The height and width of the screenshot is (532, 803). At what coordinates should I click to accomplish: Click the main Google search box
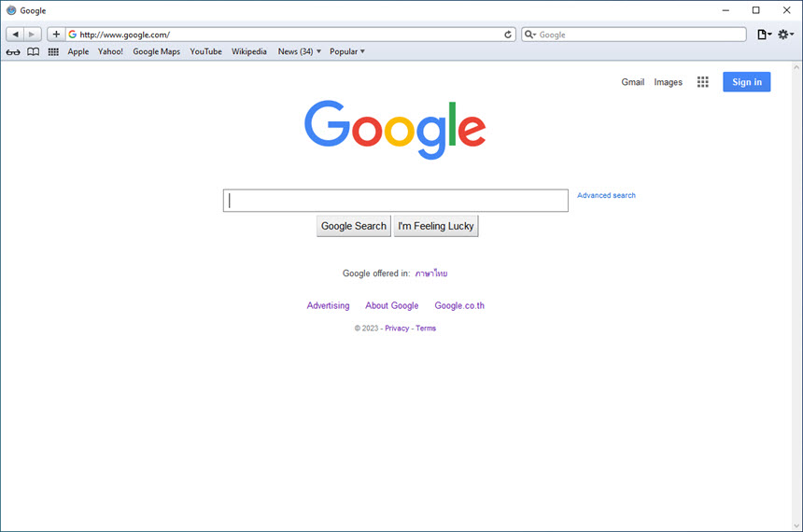(x=395, y=201)
